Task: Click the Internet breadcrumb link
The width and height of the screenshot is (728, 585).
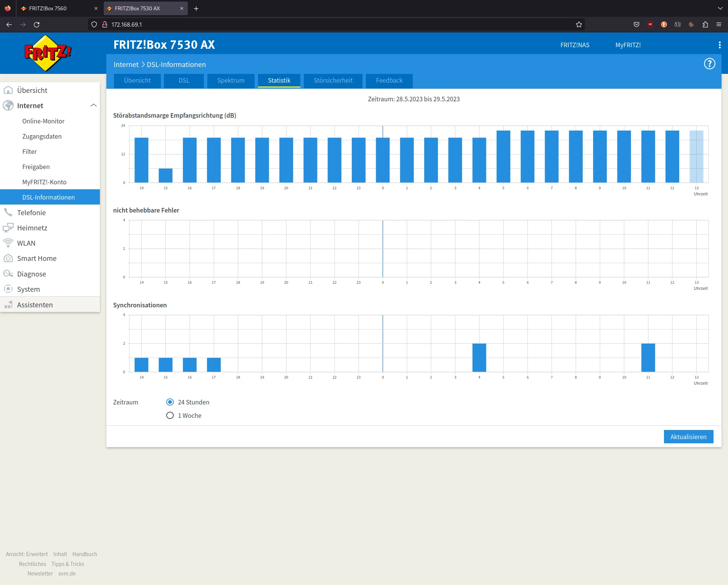Action: click(126, 65)
